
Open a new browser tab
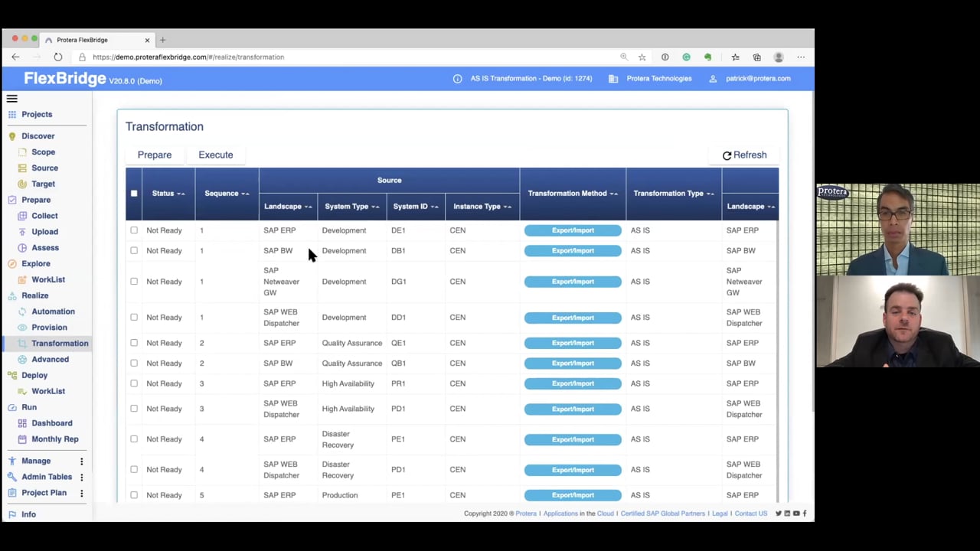(162, 40)
